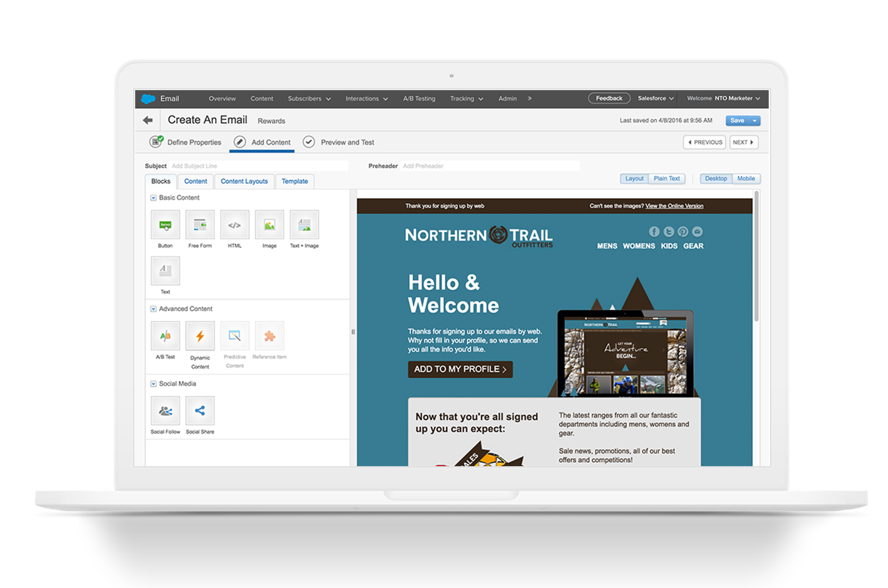Open the Salesforce account dropdown
The height and width of the screenshot is (588, 888).
[656, 98]
